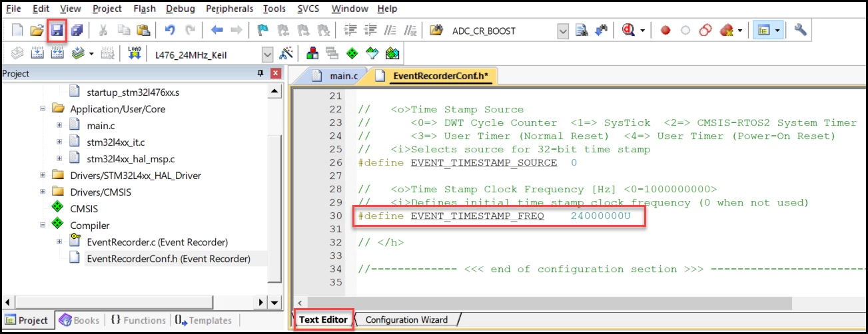Kill all breakpoints with the red x icon
This screenshot has width=868, height=334.
pyautogui.click(x=726, y=31)
